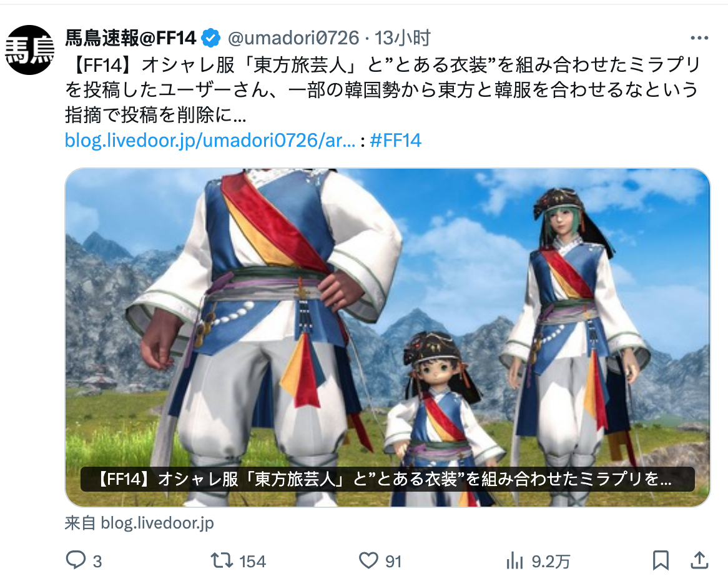728x586 pixels.
Task: Open the blog.livedoor.jp/umadori0726 article link
Action: click(210, 140)
